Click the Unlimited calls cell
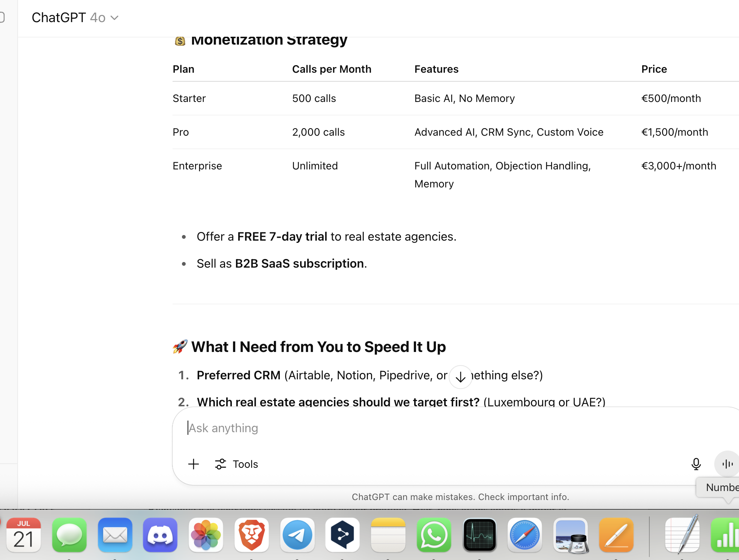Image resolution: width=739 pixels, height=560 pixels. point(315,166)
